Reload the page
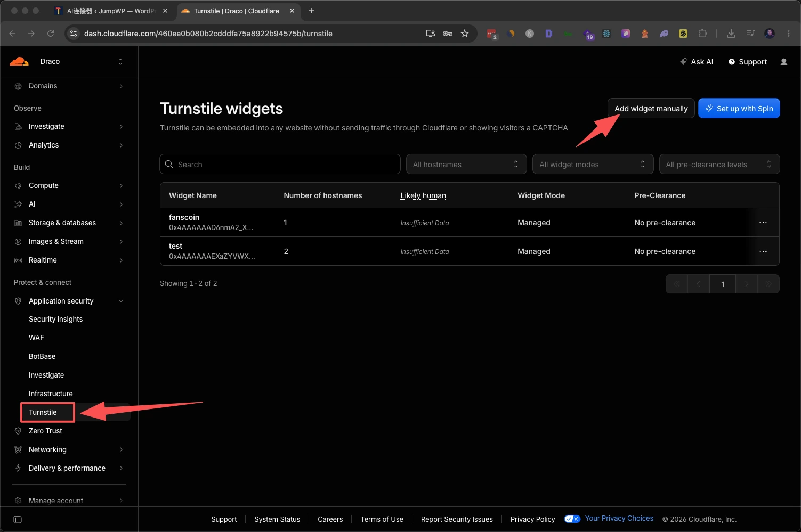Image resolution: width=801 pixels, height=532 pixels. tap(51, 34)
